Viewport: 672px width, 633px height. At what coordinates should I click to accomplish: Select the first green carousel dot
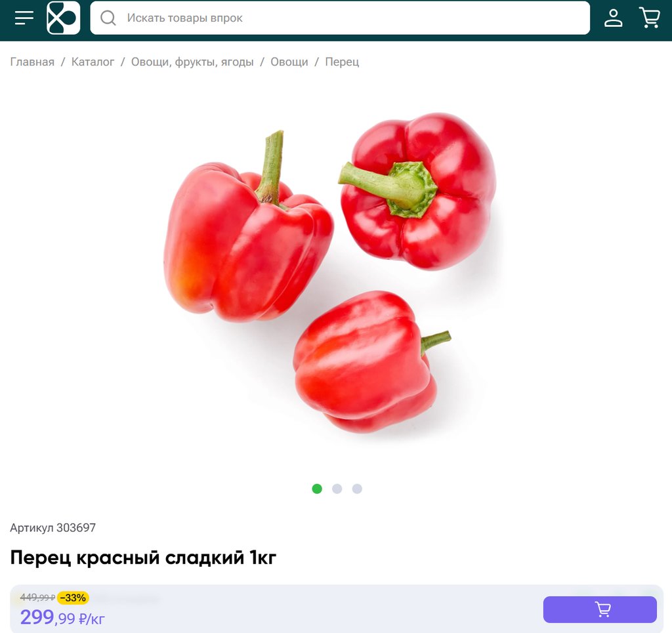tap(317, 489)
